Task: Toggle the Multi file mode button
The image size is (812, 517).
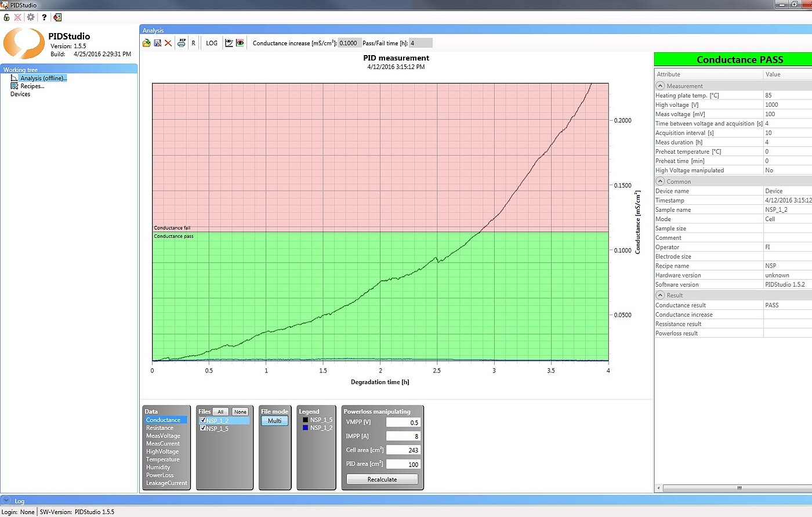Action: [x=274, y=421]
